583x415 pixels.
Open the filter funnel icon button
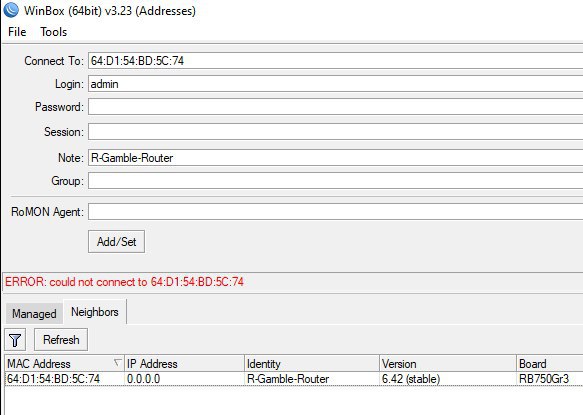[x=15, y=340]
